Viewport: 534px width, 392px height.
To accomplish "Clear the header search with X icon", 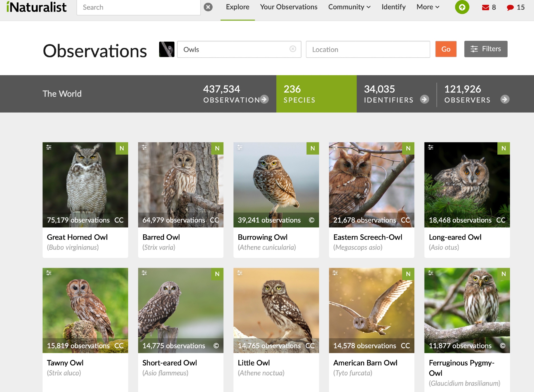I will pos(208,7).
